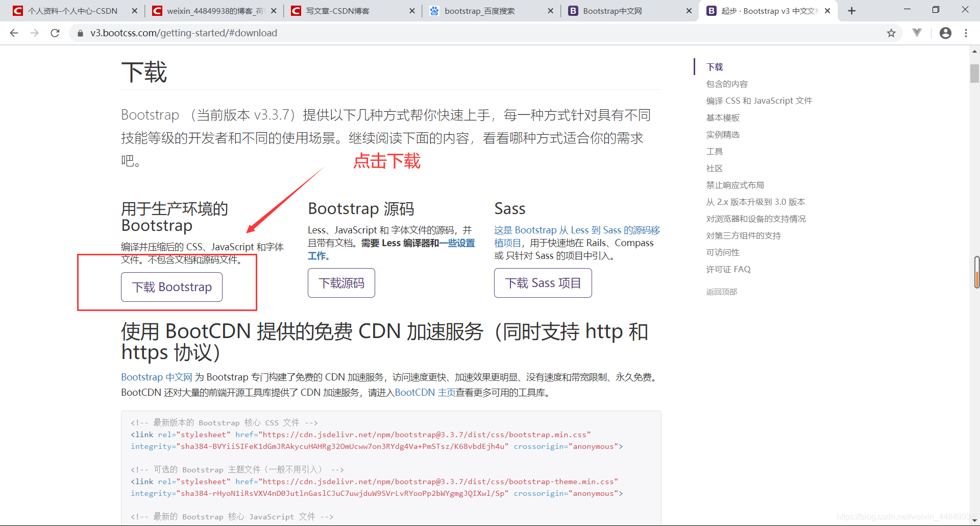Close the Bootstrap中文网 tab
Viewport: 980px width, 526px height.
(689, 11)
